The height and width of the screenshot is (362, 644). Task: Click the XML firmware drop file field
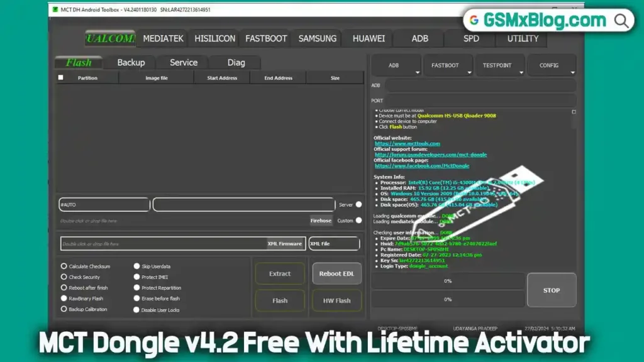[x=164, y=243]
